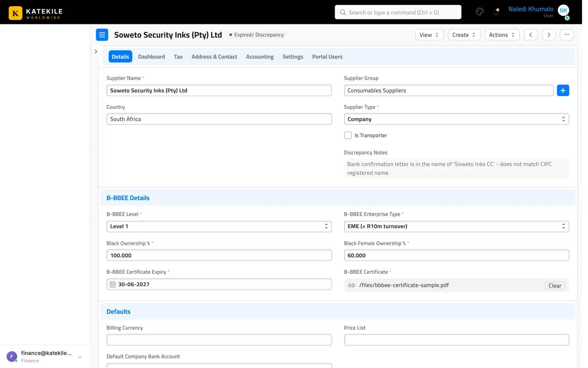Open the Create dropdown
The width and height of the screenshot is (588, 368).
click(464, 35)
